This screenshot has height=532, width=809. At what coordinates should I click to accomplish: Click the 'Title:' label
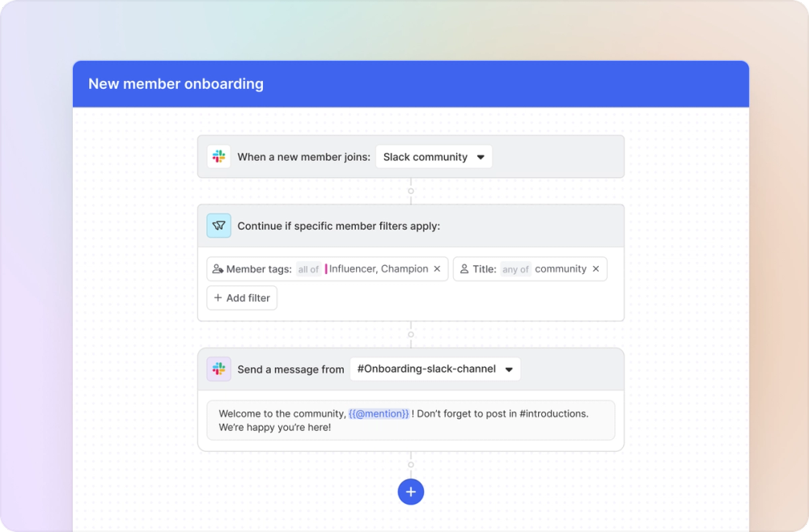pyautogui.click(x=485, y=269)
